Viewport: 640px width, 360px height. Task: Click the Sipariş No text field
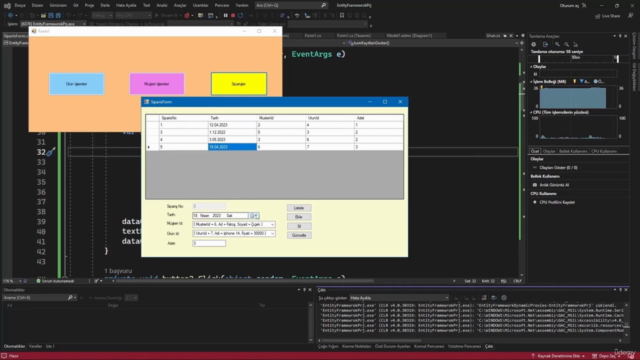pos(209,207)
